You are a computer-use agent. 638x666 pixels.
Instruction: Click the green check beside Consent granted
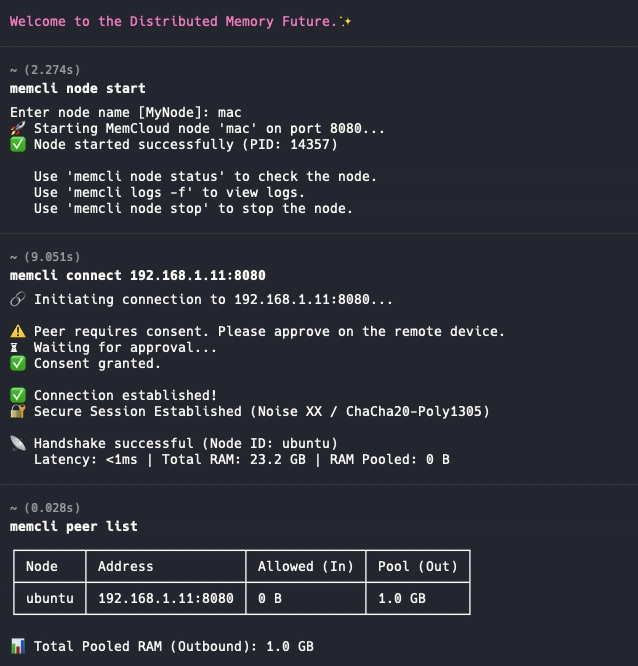pyautogui.click(x=17, y=364)
